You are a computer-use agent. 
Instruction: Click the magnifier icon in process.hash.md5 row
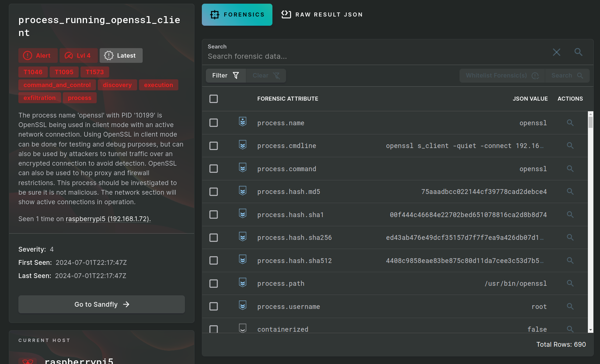(570, 191)
